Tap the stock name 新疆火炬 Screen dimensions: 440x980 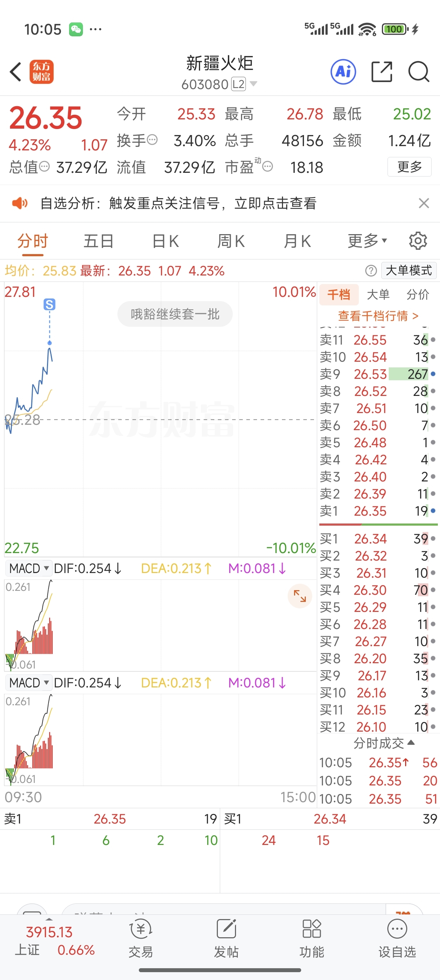pyautogui.click(x=220, y=63)
